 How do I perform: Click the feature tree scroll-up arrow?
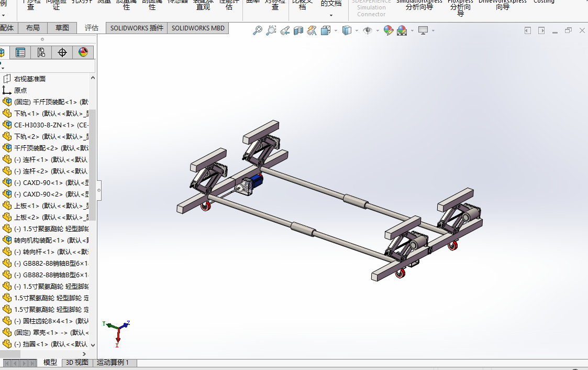click(93, 78)
